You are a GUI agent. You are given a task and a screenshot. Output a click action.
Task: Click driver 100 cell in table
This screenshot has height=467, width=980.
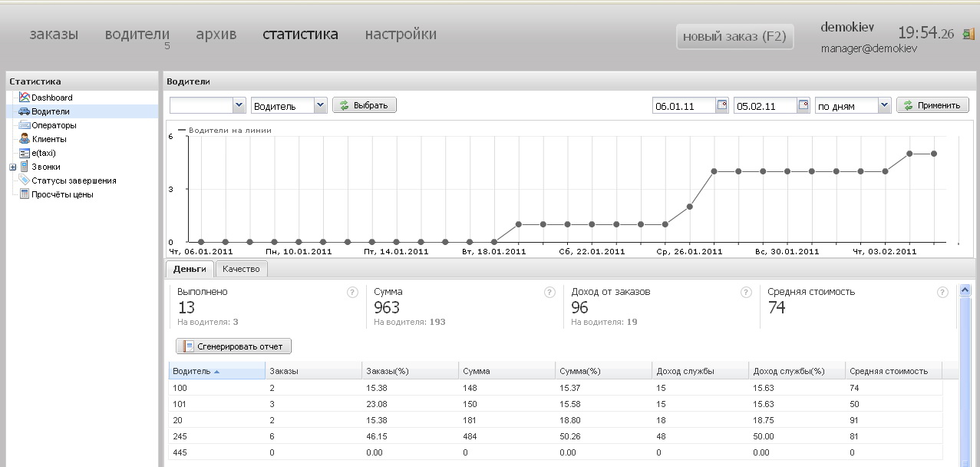point(217,388)
